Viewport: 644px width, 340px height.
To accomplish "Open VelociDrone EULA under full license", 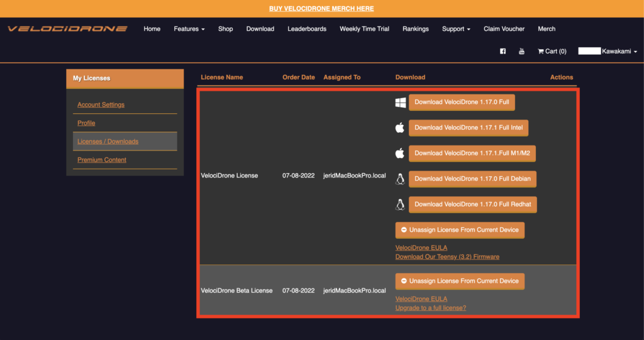I will tap(421, 248).
